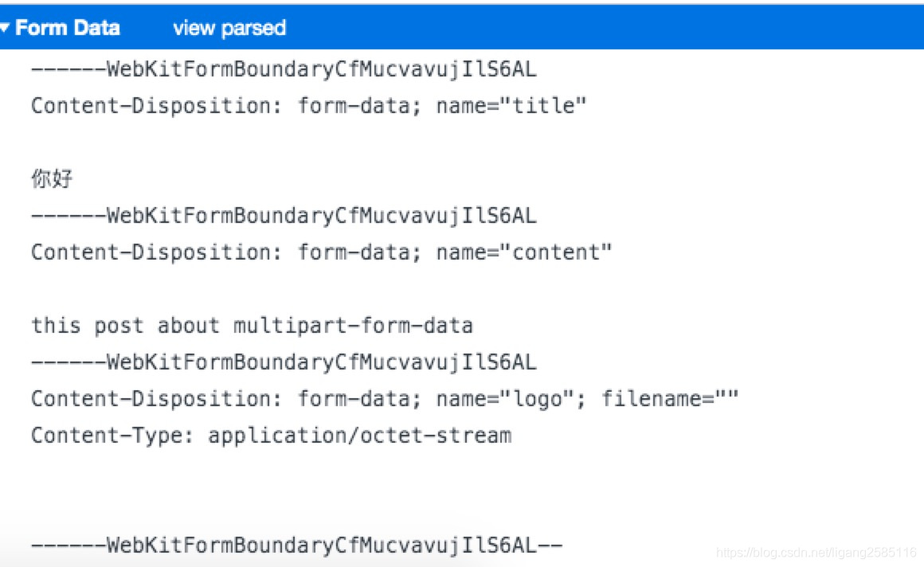Click the 你好 field value text
The image size is (924, 567).
[52, 178]
